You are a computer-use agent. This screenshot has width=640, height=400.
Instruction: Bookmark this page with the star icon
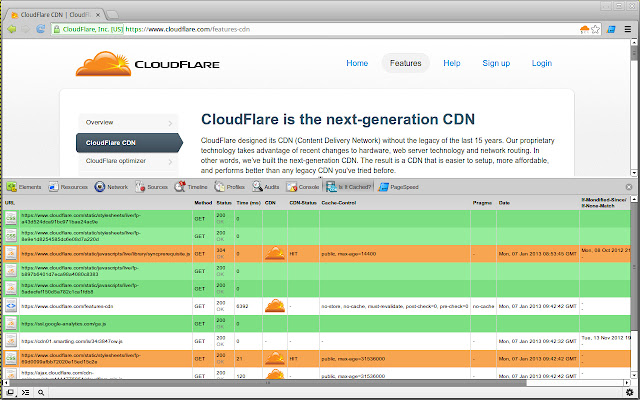coord(596,29)
